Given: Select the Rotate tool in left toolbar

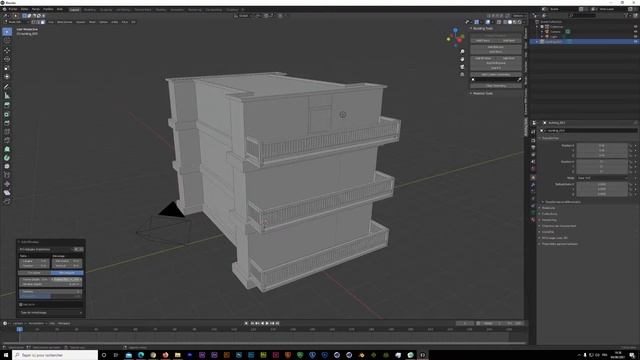Looking at the screenshot, I should pyautogui.click(x=7, y=59).
